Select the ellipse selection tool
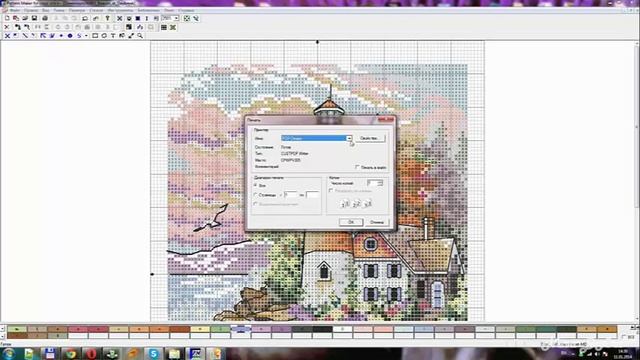 (104, 36)
